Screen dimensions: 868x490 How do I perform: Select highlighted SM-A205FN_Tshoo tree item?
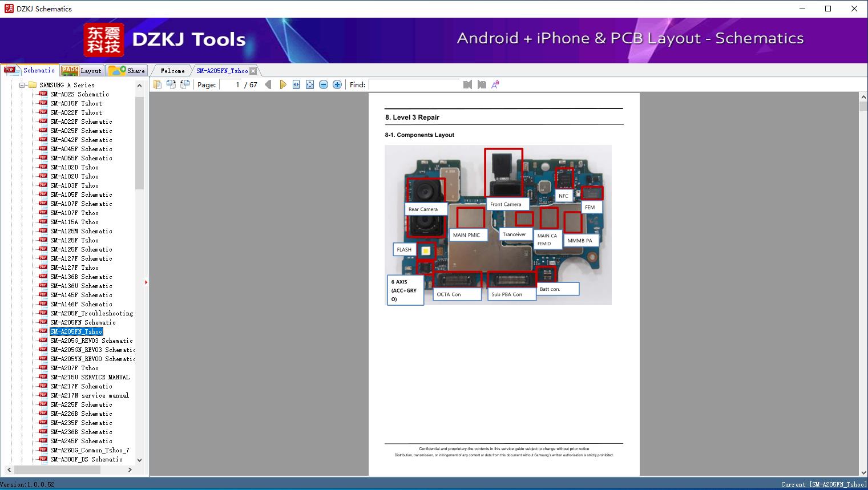[76, 331]
